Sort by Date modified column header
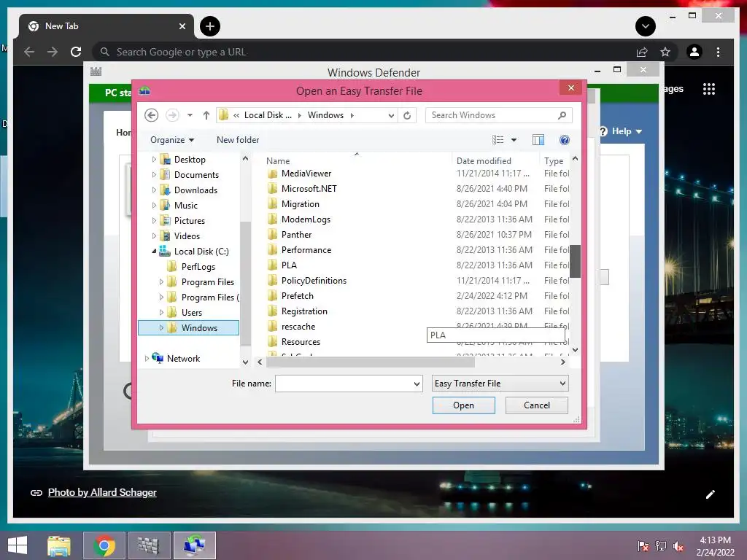Screen dimensions: 747x560 coord(484,161)
